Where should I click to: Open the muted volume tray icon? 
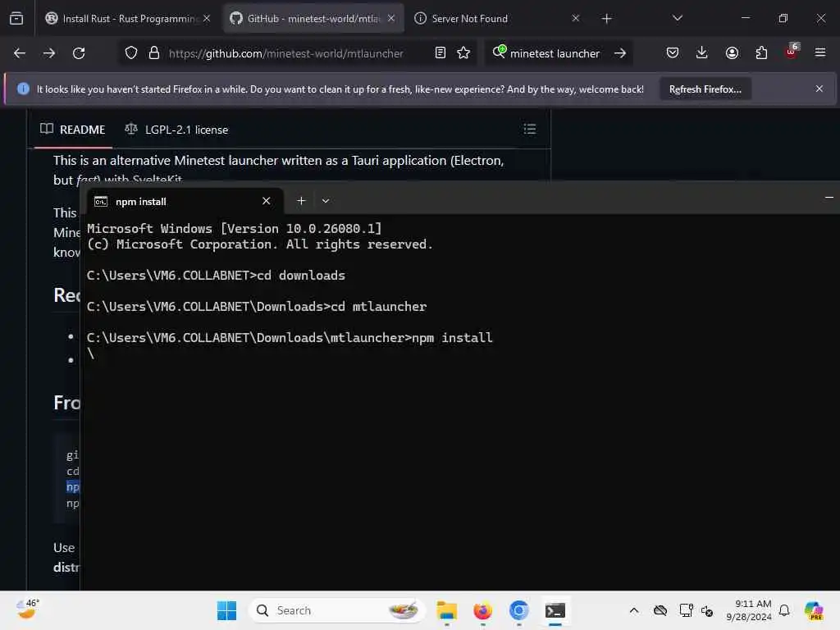coord(707,610)
